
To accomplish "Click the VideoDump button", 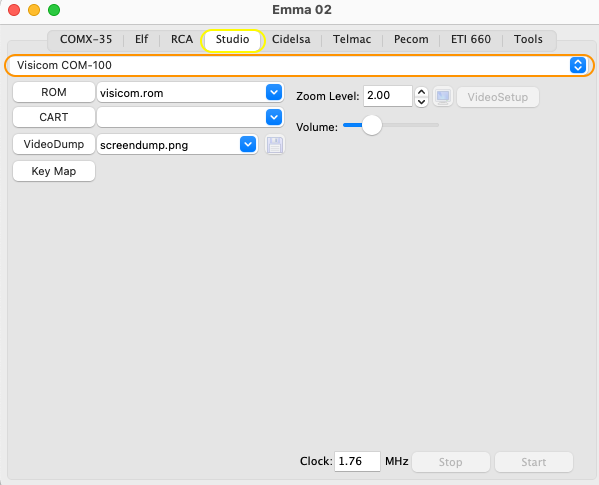I will pyautogui.click(x=54, y=144).
